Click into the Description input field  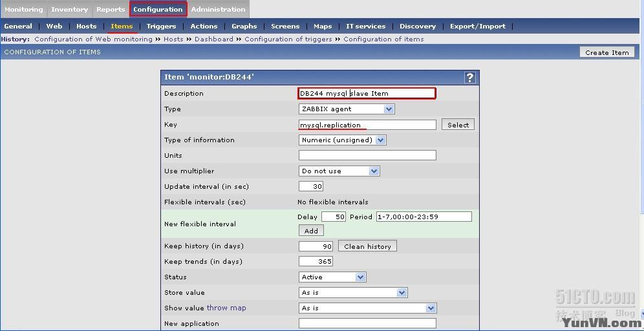click(367, 93)
